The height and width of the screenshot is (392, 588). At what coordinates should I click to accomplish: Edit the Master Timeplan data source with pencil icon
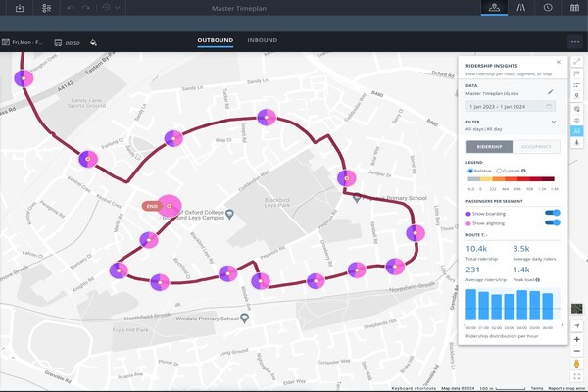click(550, 92)
